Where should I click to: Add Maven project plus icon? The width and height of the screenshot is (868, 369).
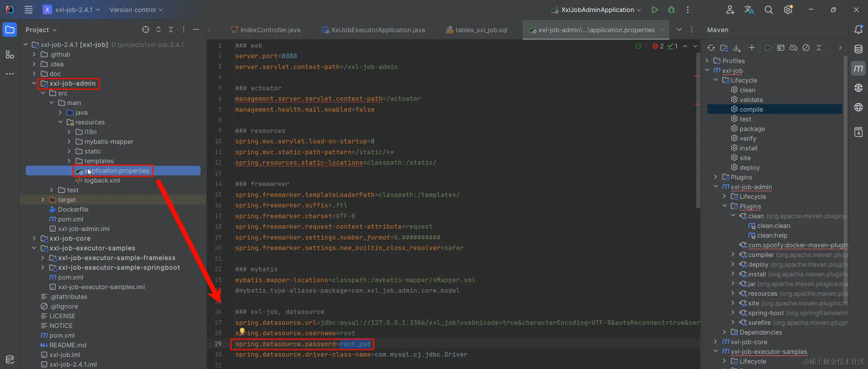point(752,47)
